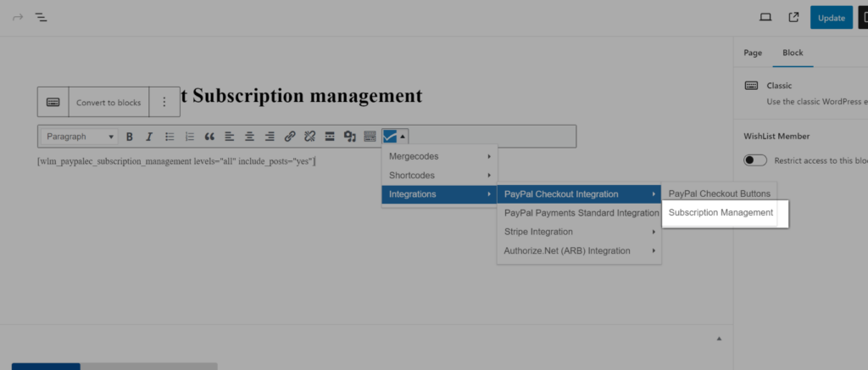Viewport: 868px width, 370px height.
Task: Toggle Restrict access to this block
Action: coord(754,160)
